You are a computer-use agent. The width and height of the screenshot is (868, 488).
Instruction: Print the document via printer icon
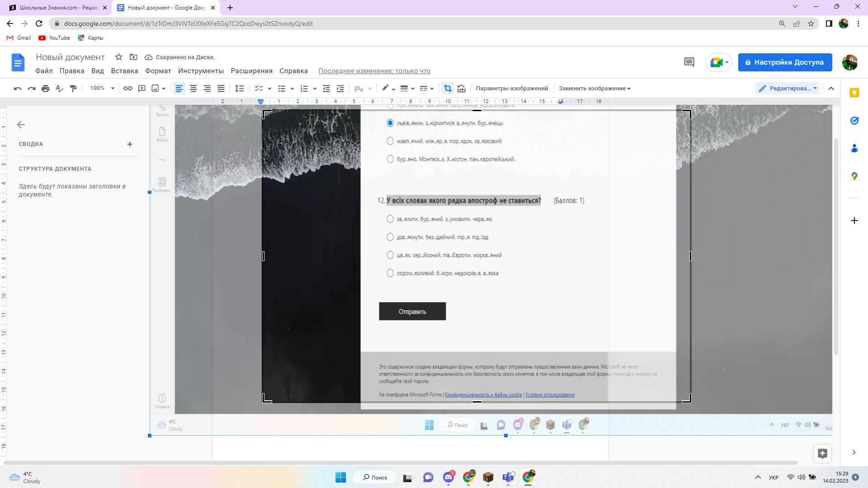pos(45,89)
